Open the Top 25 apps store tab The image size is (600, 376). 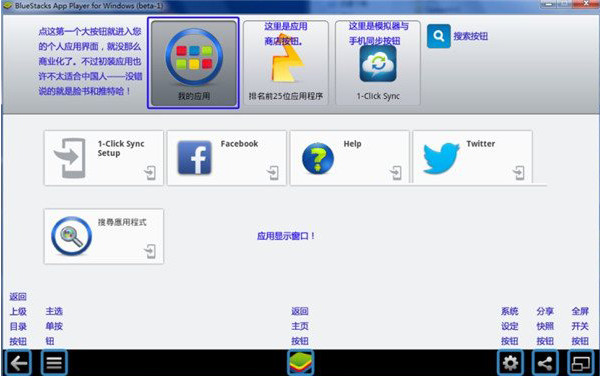286,63
